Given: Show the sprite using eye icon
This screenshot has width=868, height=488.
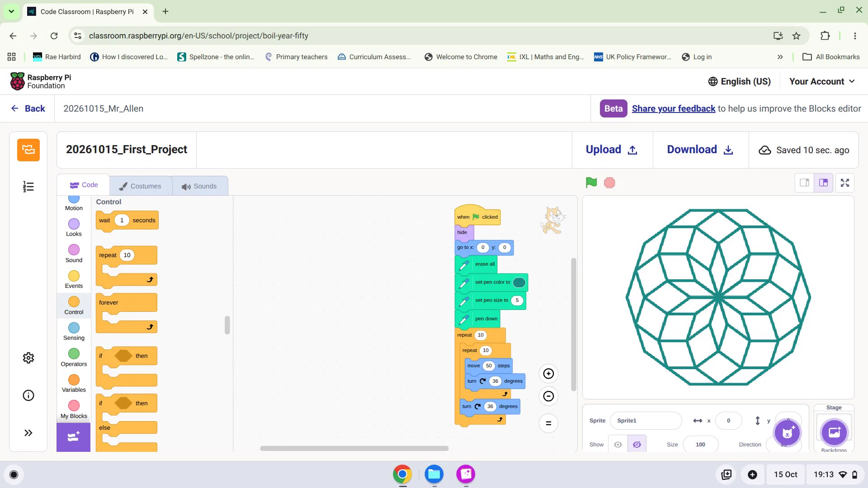Looking at the screenshot, I should click(618, 445).
